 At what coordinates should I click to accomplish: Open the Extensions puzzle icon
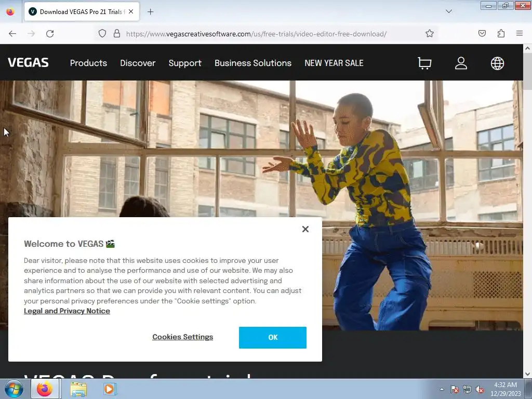[501, 34]
